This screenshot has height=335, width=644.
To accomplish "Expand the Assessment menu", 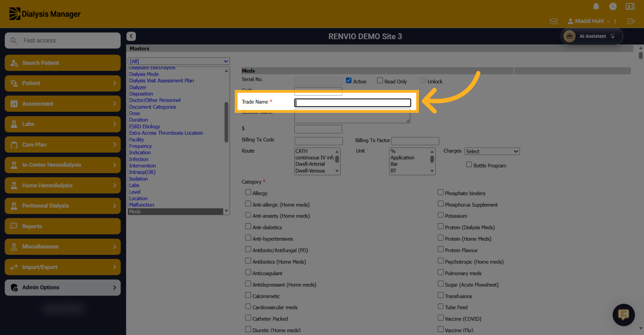I will [63, 104].
